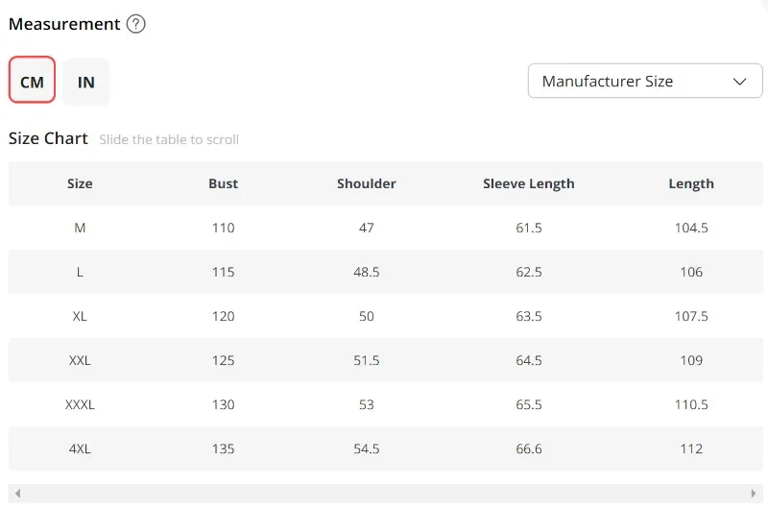Select the XXL size row
768x532 pixels.
[x=80, y=360]
